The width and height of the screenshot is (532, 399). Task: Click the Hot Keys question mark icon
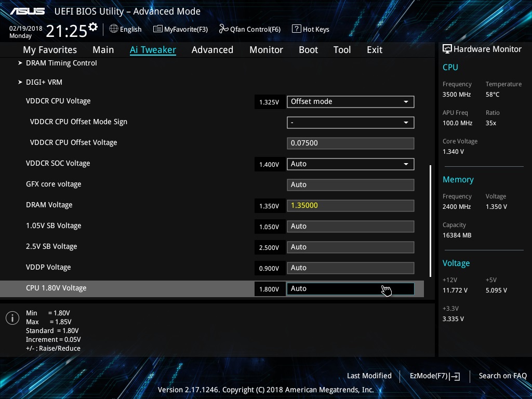coord(296,29)
